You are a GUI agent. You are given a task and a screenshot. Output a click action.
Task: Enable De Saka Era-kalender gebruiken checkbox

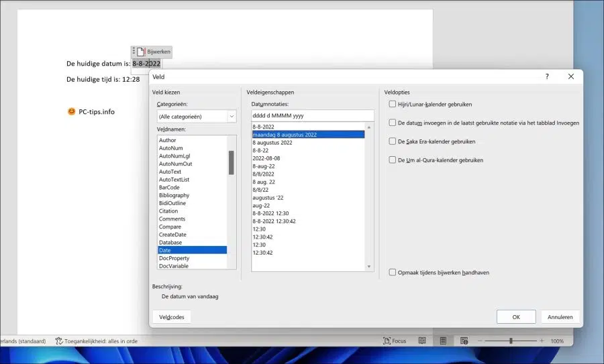(392, 141)
